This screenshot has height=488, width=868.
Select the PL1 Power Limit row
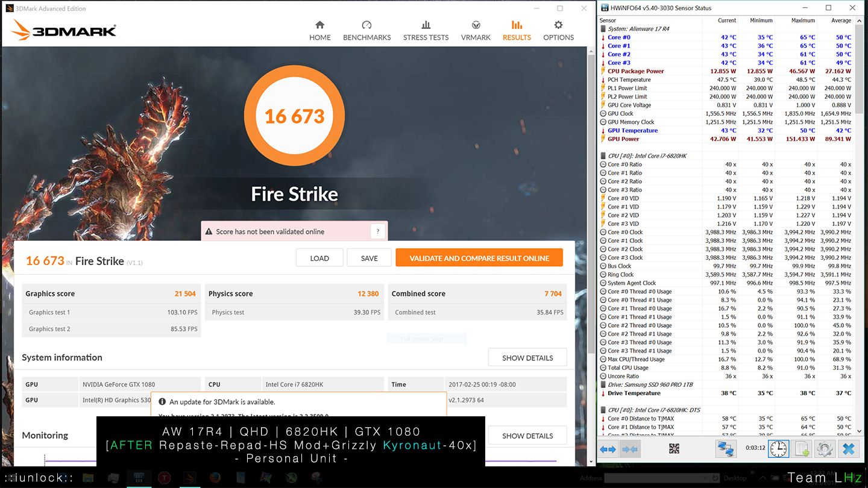click(726, 88)
